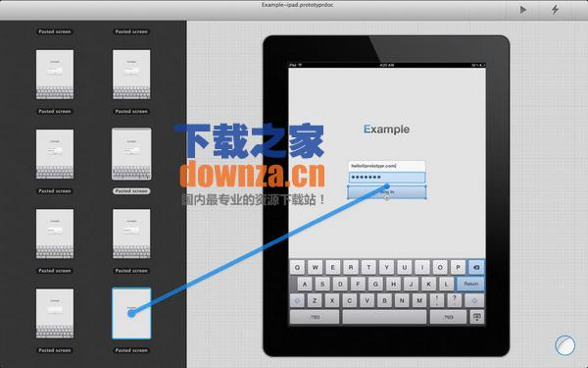Image resolution: width=588 pixels, height=368 pixels.
Task: Click the round compass icon at canvas corner
Action: (x=564, y=345)
